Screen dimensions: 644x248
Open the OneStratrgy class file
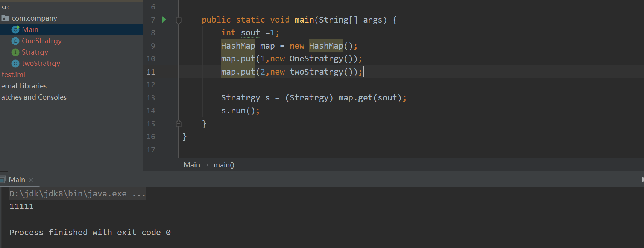(x=42, y=41)
